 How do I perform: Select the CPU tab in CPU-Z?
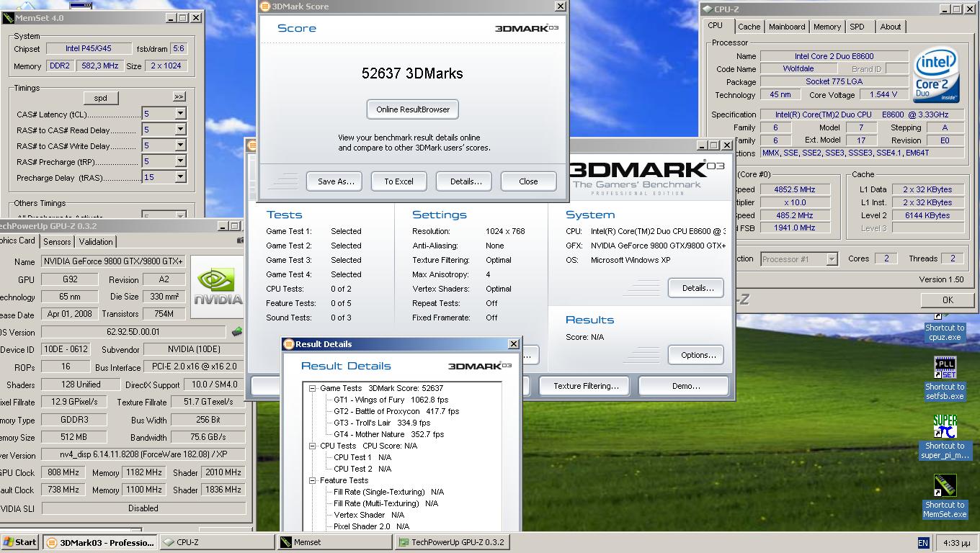point(716,25)
